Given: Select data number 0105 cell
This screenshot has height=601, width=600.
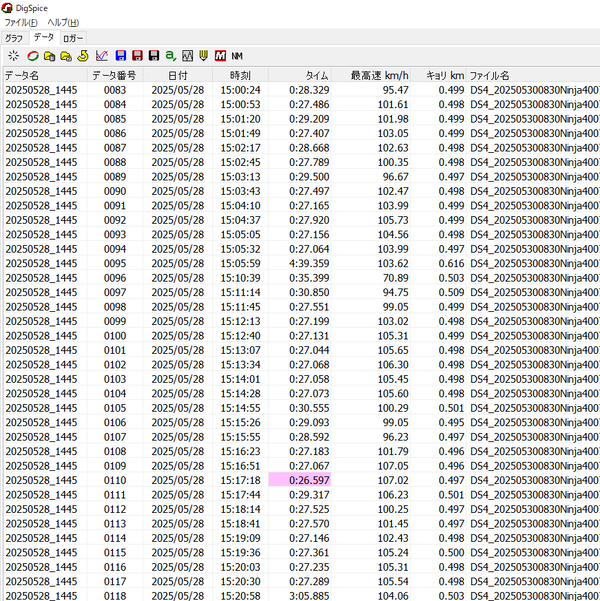Looking at the screenshot, I should (115, 408).
